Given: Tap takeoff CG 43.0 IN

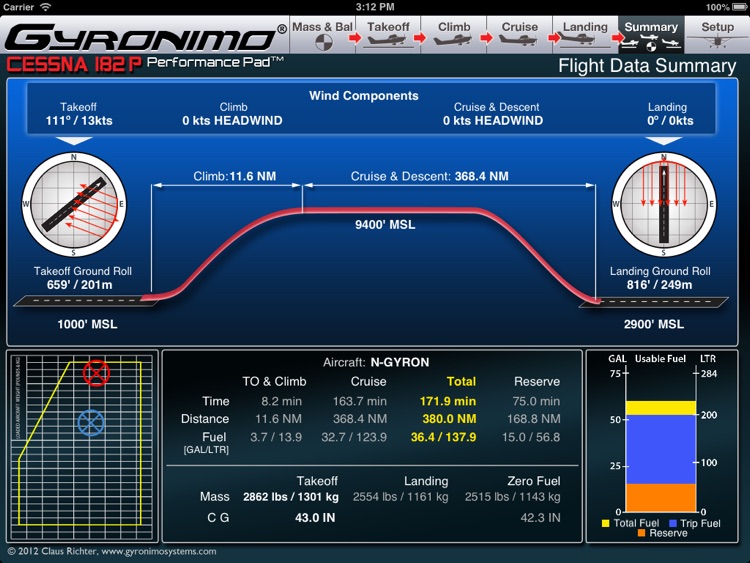Looking at the screenshot, I should point(315,518).
